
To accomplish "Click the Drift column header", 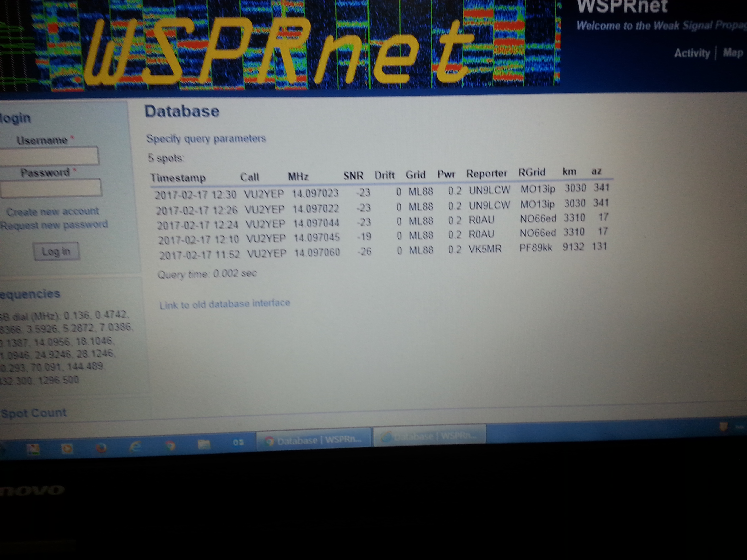I will pyautogui.click(x=384, y=175).
